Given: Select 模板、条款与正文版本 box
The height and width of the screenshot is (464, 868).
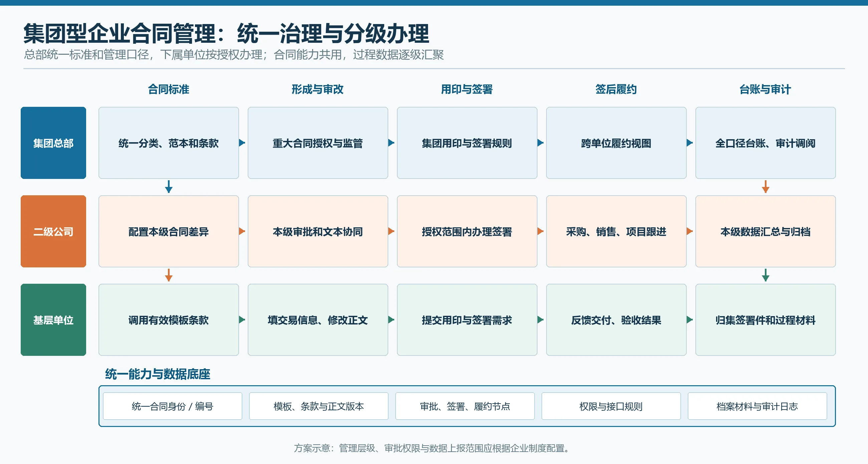Looking at the screenshot, I should pos(319,406).
